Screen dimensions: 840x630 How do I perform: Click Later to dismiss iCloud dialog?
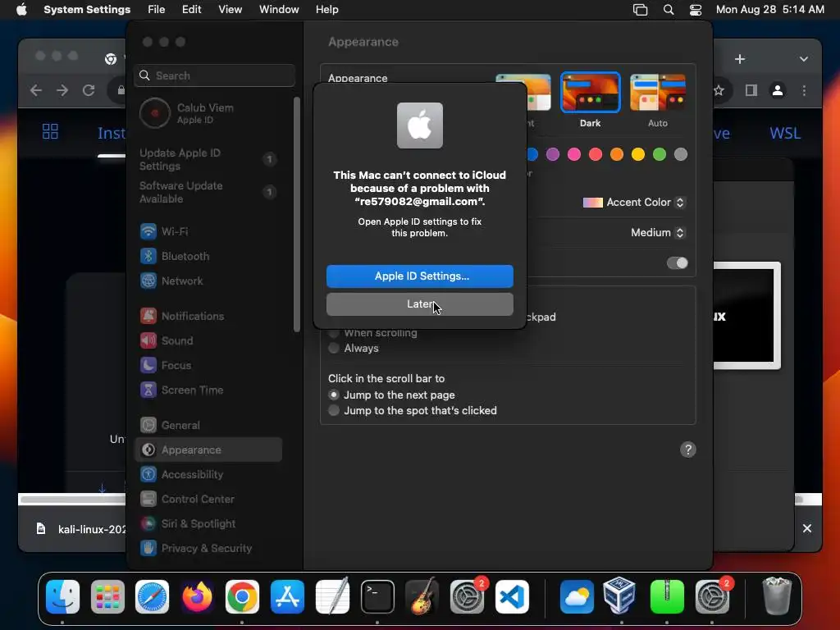[419, 304]
